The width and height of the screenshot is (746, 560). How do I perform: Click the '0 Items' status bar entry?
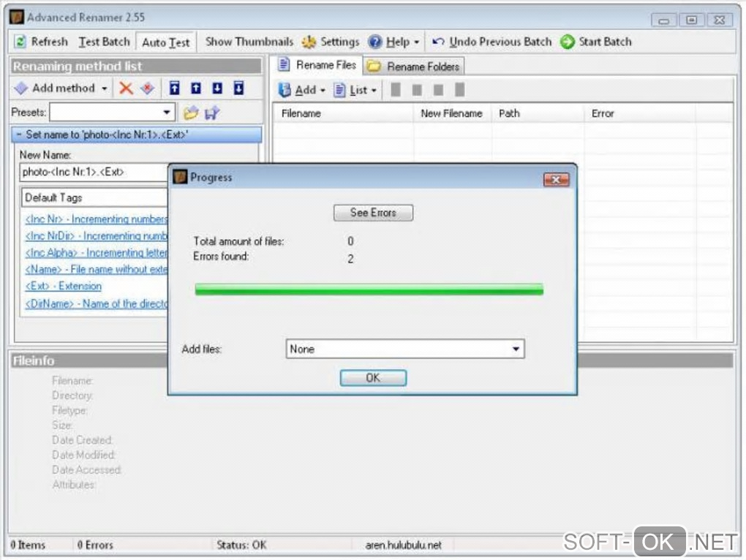click(28, 545)
